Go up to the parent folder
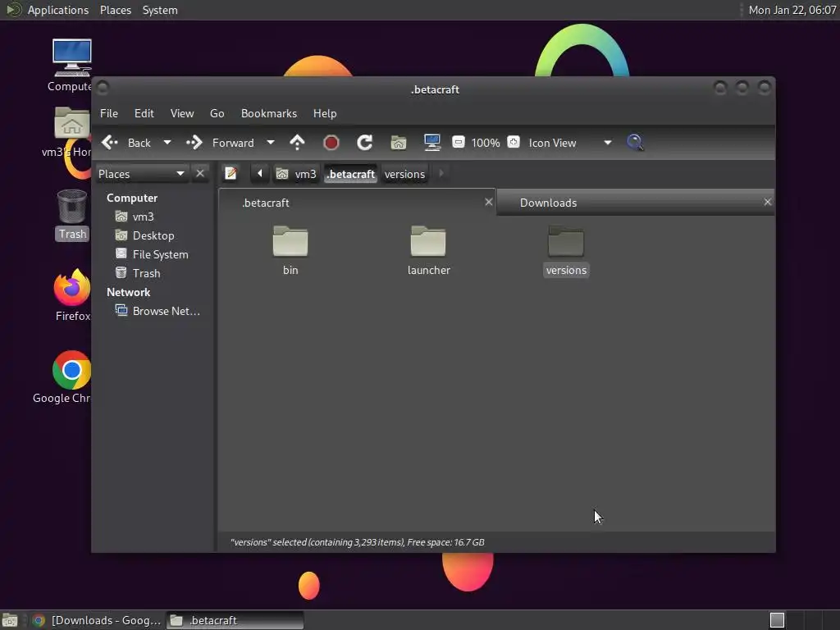 (297, 143)
